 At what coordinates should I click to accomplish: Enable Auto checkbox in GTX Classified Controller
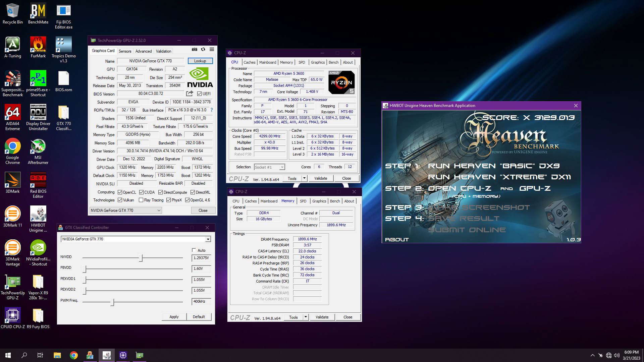pyautogui.click(x=194, y=250)
